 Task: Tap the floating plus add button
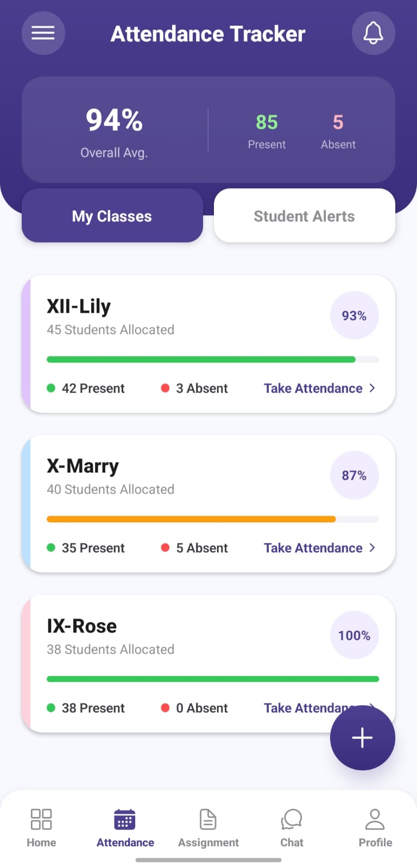click(x=362, y=738)
